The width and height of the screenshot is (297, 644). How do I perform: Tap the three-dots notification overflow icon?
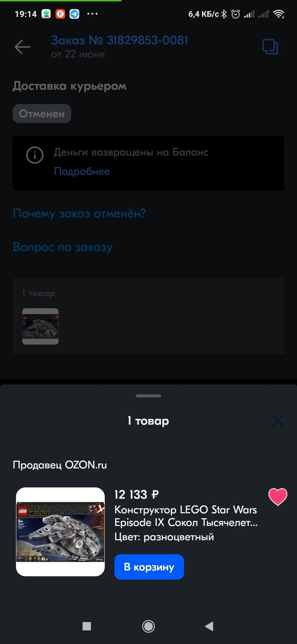tap(92, 14)
